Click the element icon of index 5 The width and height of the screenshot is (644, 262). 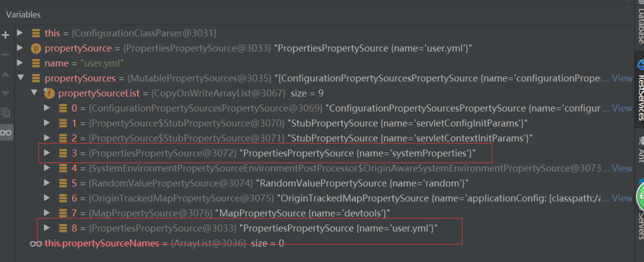tap(63, 184)
